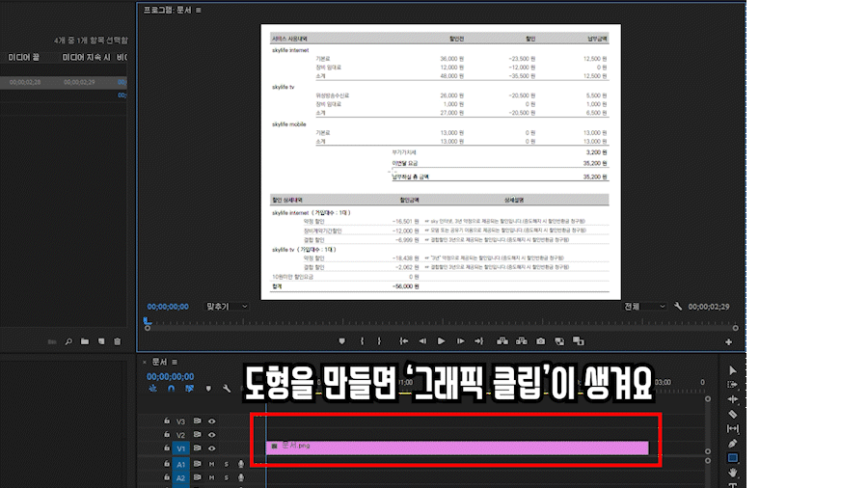The width and height of the screenshot is (868, 488).
Task: Target the V1 video track
Action: (180, 448)
